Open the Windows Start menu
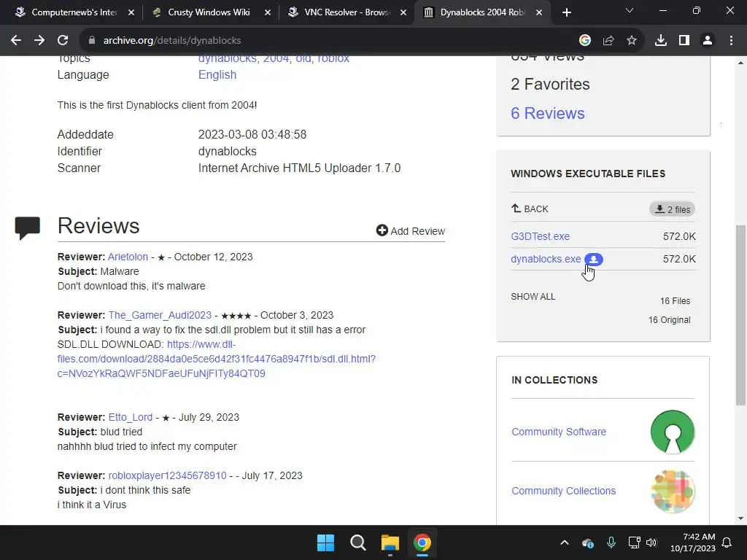The image size is (747, 560). click(x=326, y=542)
